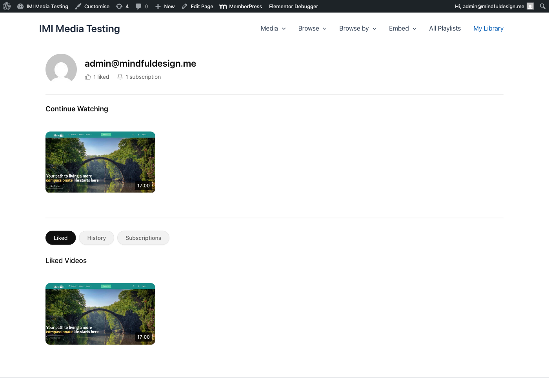Viewport: 549px width, 392px height.
Task: Open the Continue Watching video thumbnail
Action: (100, 162)
